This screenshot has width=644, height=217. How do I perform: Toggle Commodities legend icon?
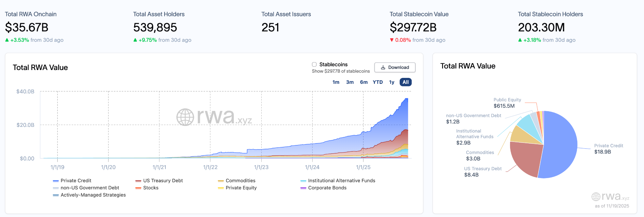point(221,181)
